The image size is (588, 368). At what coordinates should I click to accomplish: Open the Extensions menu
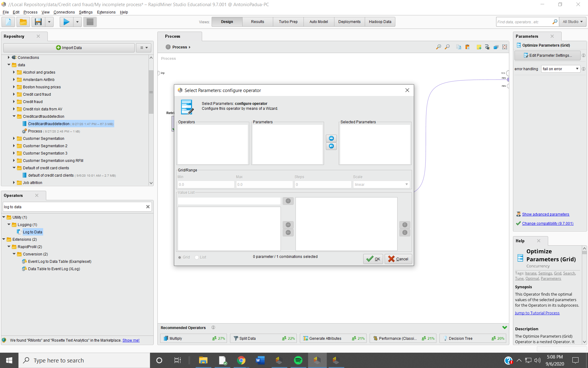click(x=106, y=12)
